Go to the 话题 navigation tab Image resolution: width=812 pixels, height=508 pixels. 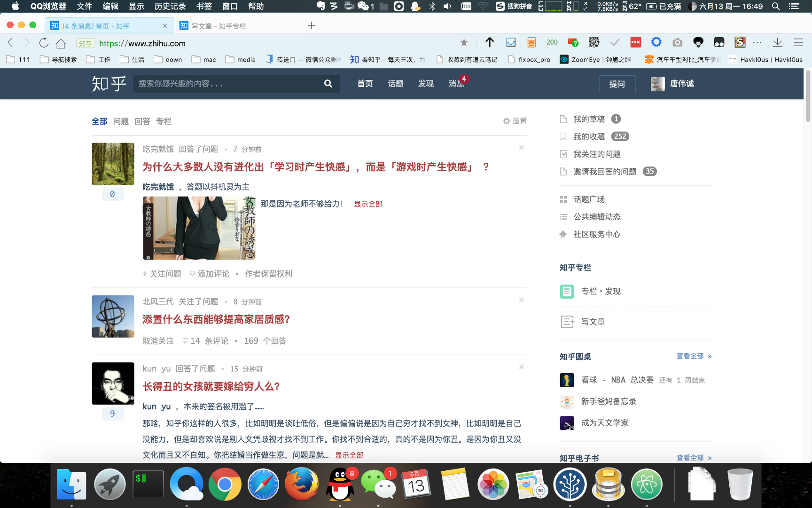coord(396,84)
